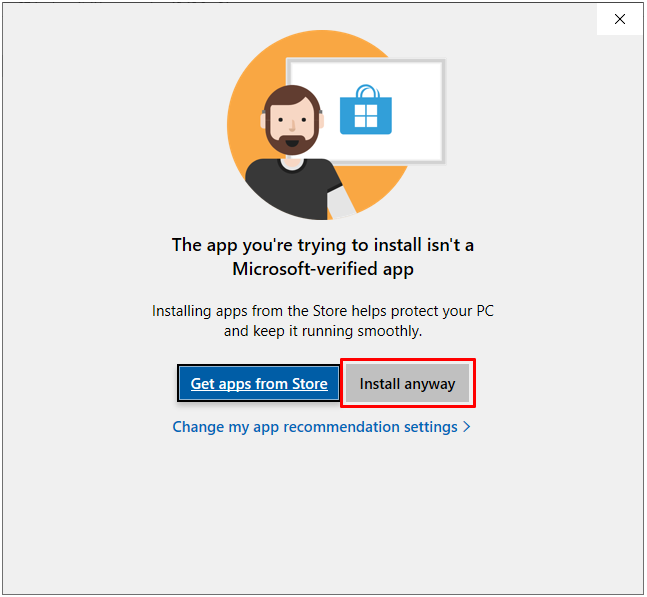Click the Get apps from Store button
Screen dimensions: 647x597
pos(259,383)
